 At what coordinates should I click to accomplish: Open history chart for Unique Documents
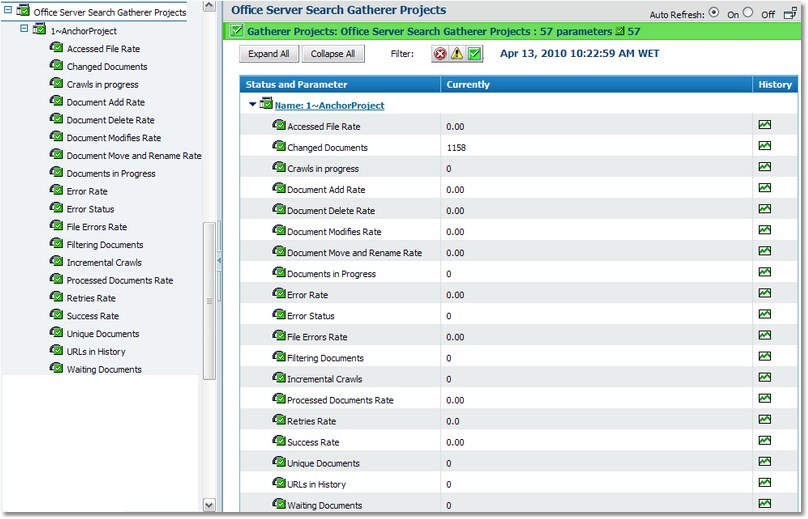coord(765,462)
